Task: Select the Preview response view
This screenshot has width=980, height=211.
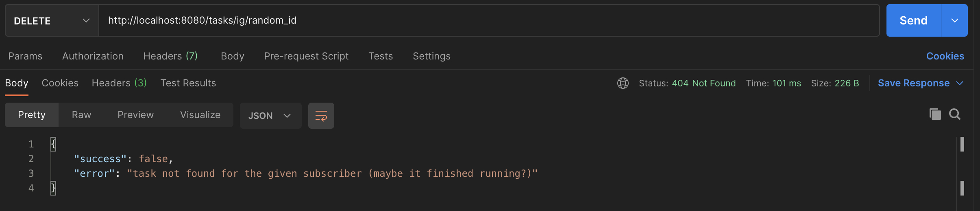Action: pyautogui.click(x=135, y=115)
